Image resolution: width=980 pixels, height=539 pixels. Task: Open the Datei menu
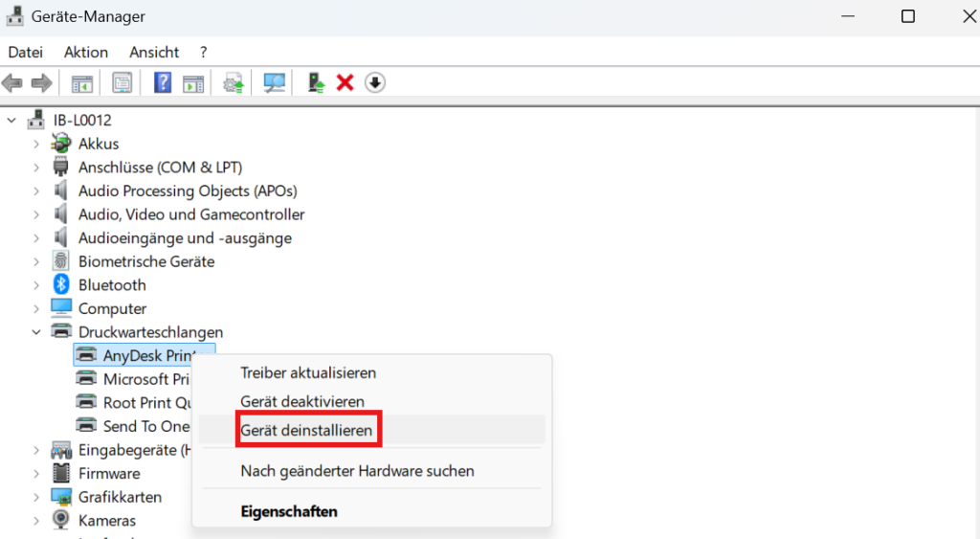pos(26,52)
